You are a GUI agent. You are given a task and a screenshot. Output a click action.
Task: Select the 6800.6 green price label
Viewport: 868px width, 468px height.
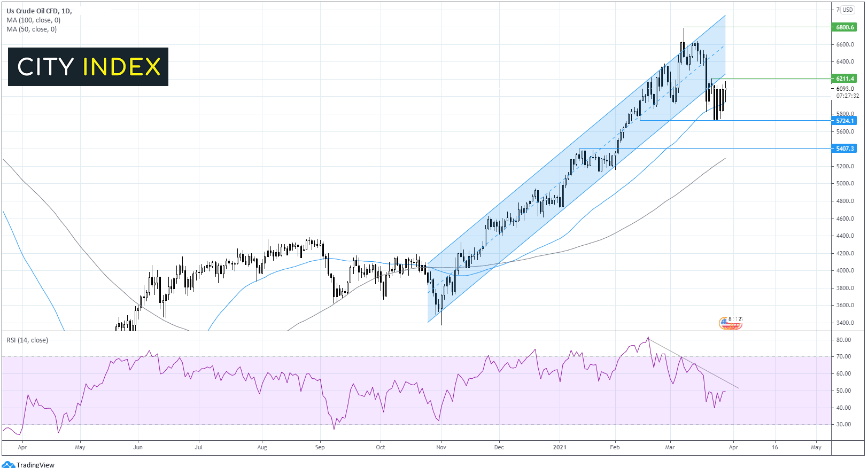coord(844,27)
